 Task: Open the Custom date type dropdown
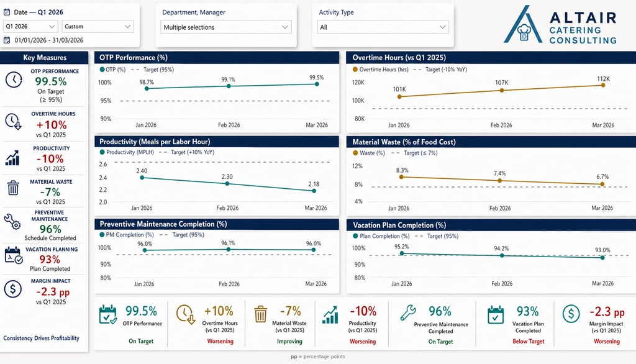[x=98, y=26]
